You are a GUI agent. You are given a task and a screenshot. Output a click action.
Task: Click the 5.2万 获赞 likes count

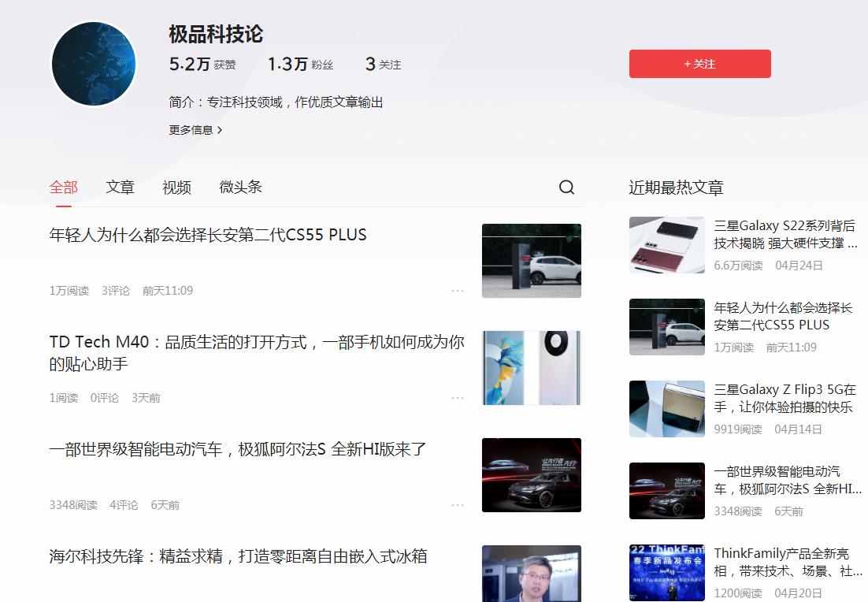[x=202, y=65]
